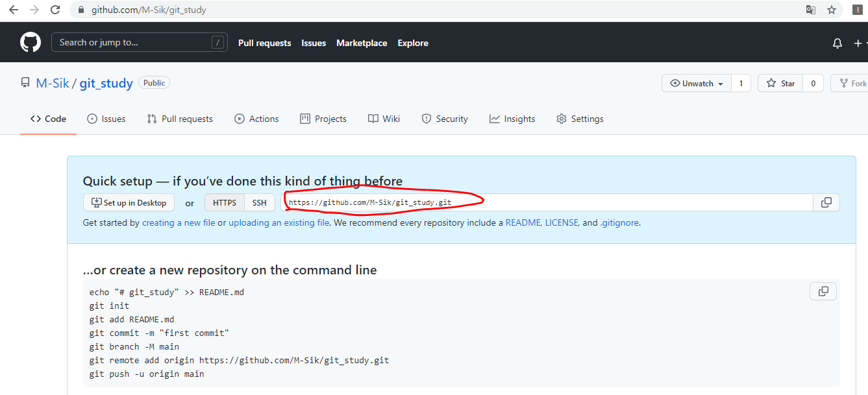The width and height of the screenshot is (868, 395).
Task: Reload the page with the refresh icon
Action: coord(55,10)
